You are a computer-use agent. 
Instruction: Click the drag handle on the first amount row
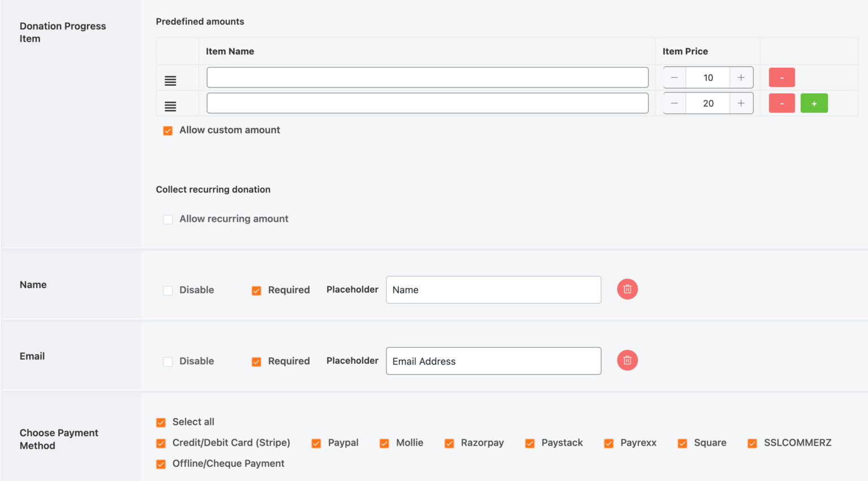pyautogui.click(x=170, y=80)
